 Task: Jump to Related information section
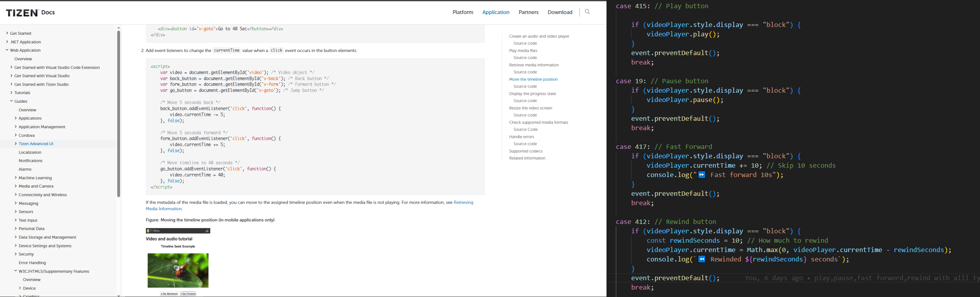pyautogui.click(x=527, y=158)
